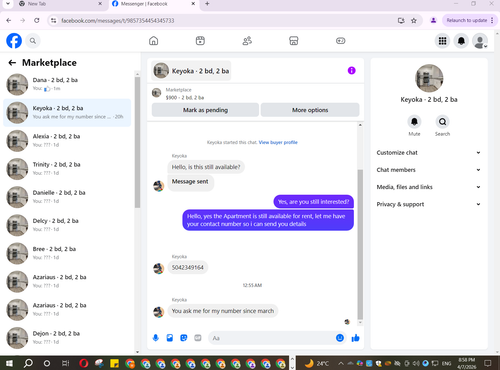This screenshot has width=500, height=370.
Task: Attach a photo with the image icon
Action: click(170, 338)
